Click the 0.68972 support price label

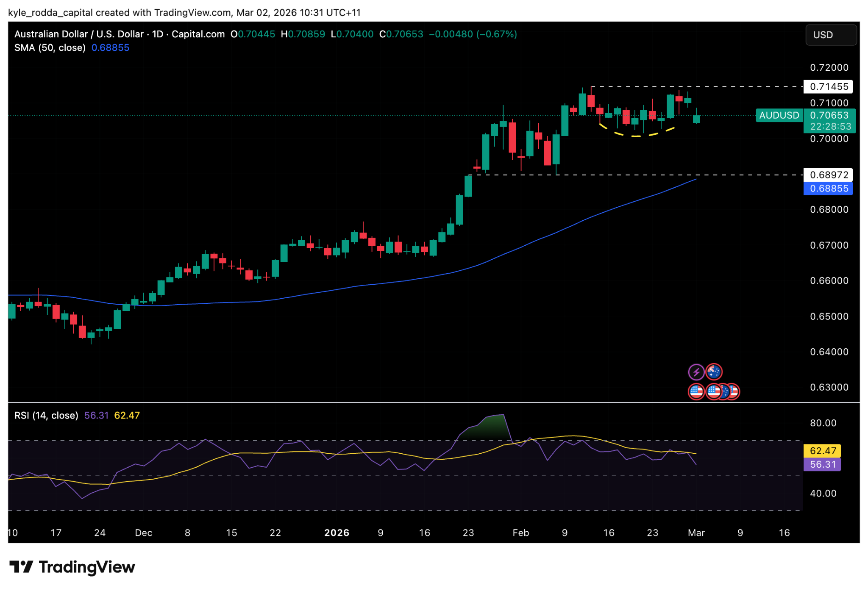828,175
